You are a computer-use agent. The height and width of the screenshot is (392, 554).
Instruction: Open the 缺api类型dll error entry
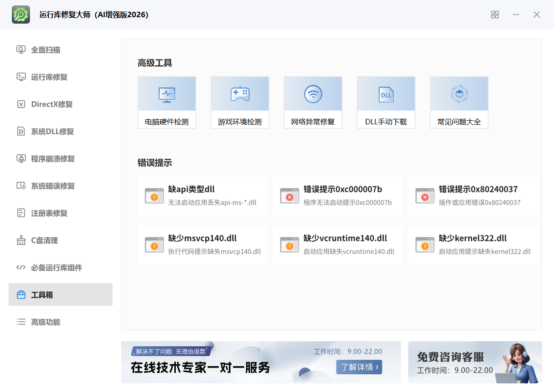pyautogui.click(x=202, y=196)
